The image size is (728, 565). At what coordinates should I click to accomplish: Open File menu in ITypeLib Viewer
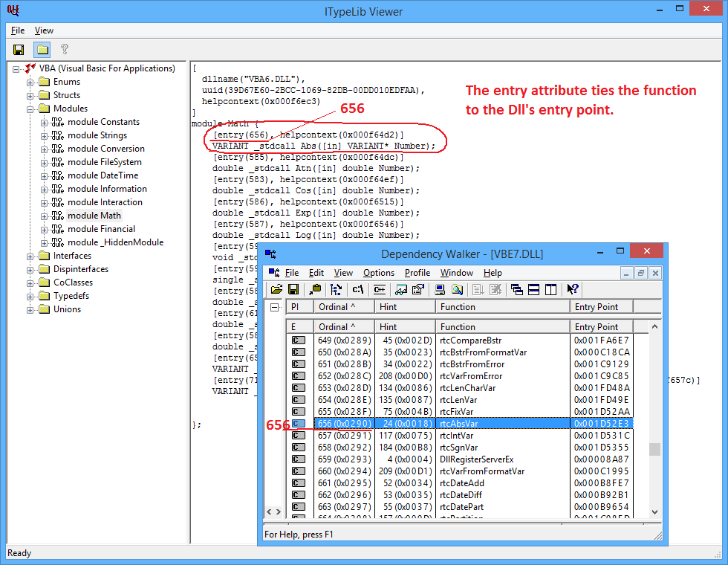[18, 30]
